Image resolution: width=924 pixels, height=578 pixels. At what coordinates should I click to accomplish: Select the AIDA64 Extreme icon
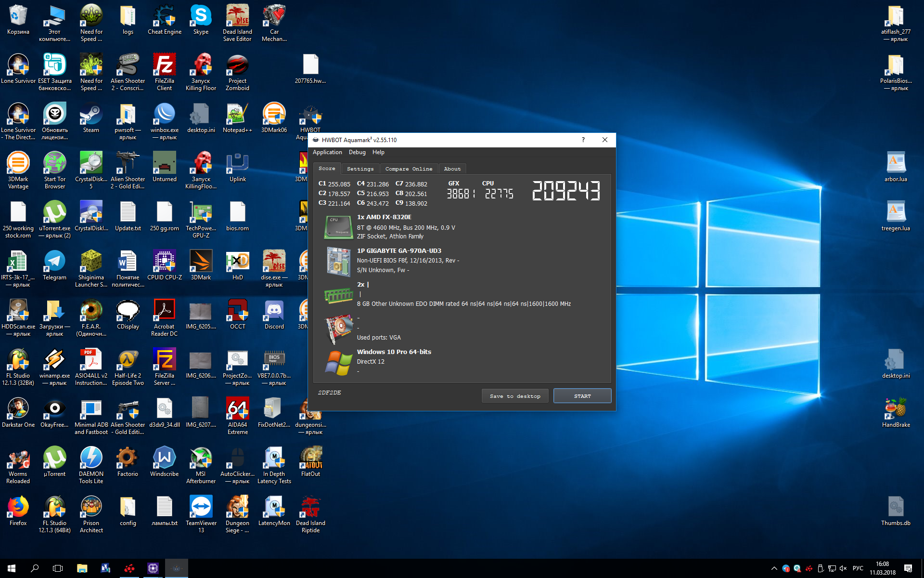[237, 416]
